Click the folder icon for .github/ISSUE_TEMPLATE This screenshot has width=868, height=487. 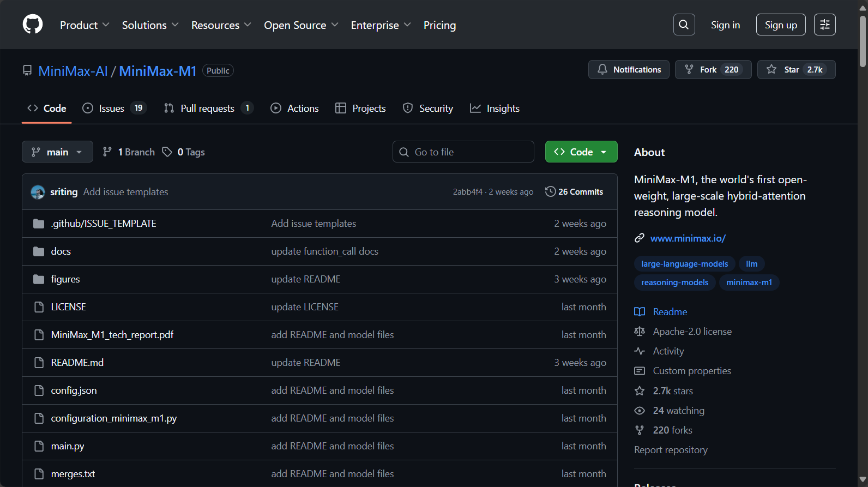(x=39, y=224)
